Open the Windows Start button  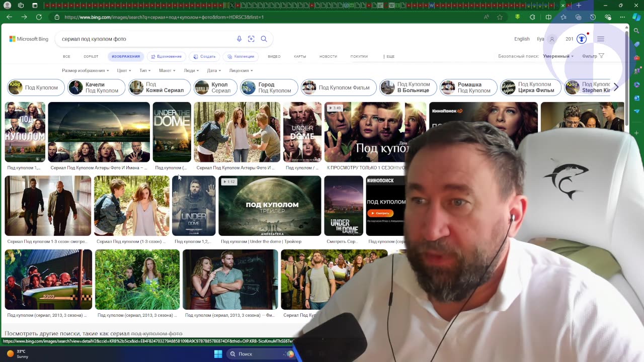[218, 354]
